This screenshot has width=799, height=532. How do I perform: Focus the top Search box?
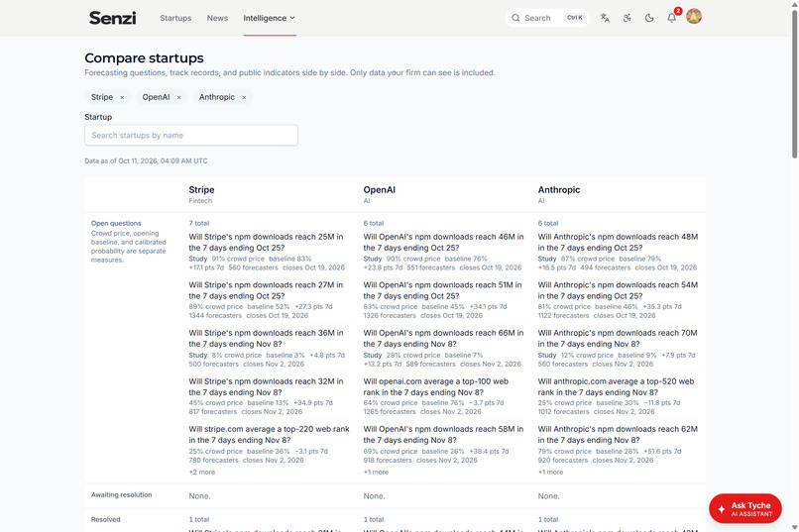click(547, 18)
